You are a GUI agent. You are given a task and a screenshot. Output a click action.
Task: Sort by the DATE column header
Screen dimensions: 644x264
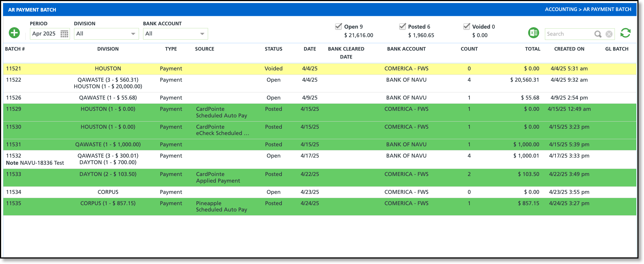point(310,49)
